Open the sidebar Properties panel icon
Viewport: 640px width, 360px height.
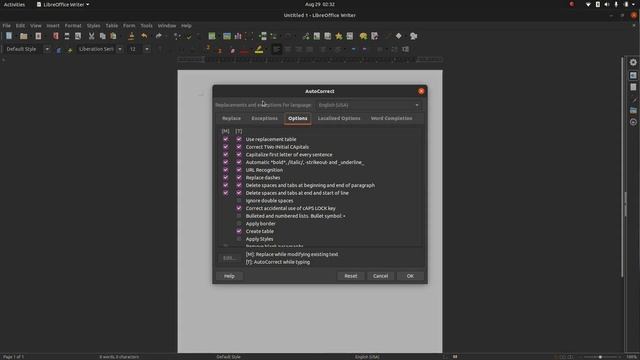pos(633,76)
